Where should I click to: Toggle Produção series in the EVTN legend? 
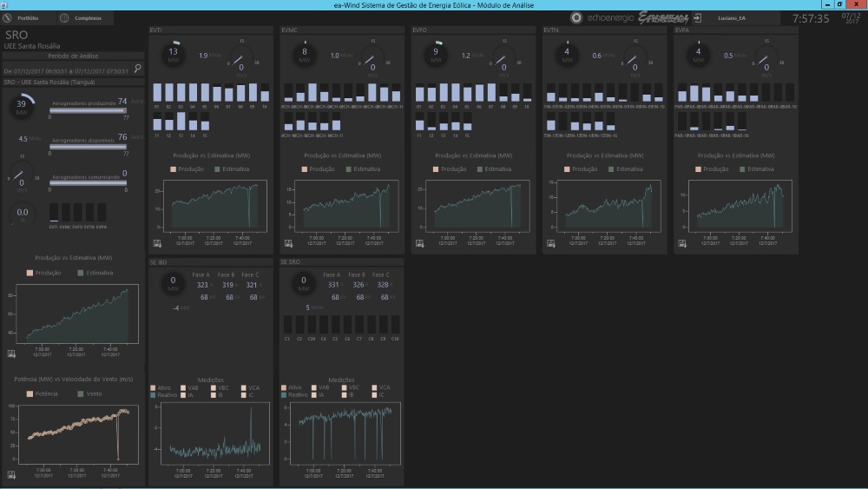point(581,169)
